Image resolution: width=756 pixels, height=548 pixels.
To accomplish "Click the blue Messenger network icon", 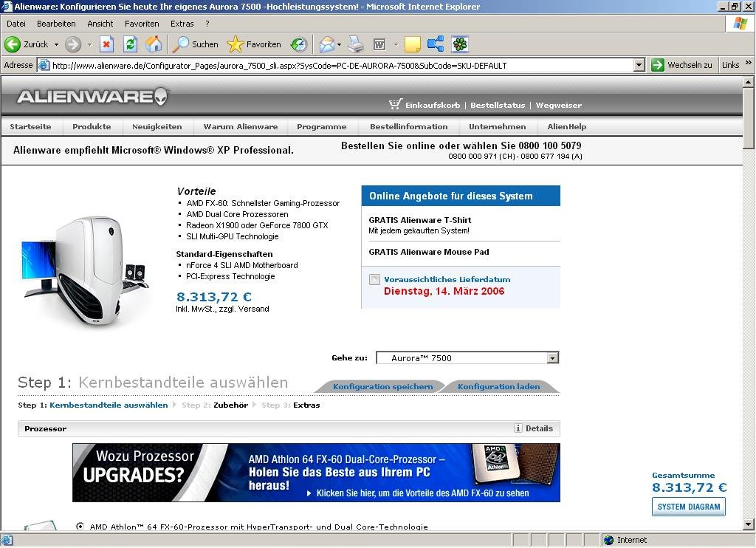I will click(436, 44).
